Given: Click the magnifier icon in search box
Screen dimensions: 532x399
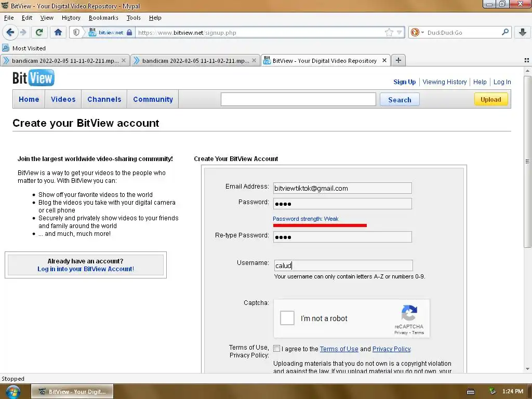Looking at the screenshot, I should click(505, 32).
